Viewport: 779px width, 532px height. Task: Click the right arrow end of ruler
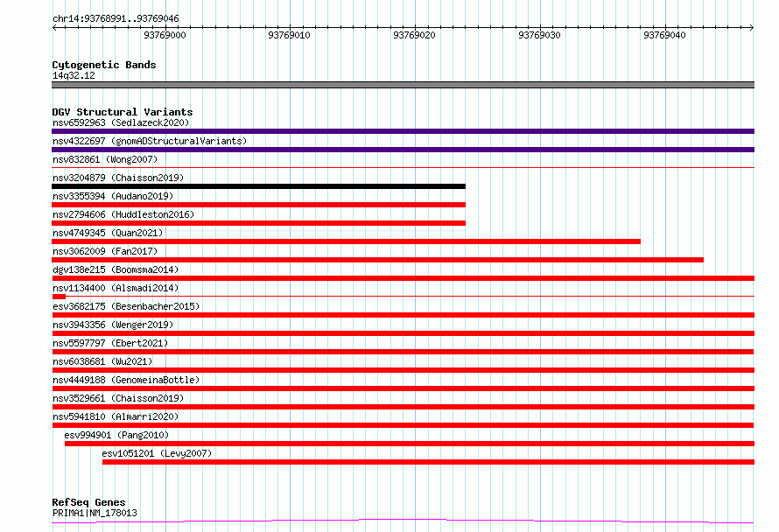pos(752,27)
